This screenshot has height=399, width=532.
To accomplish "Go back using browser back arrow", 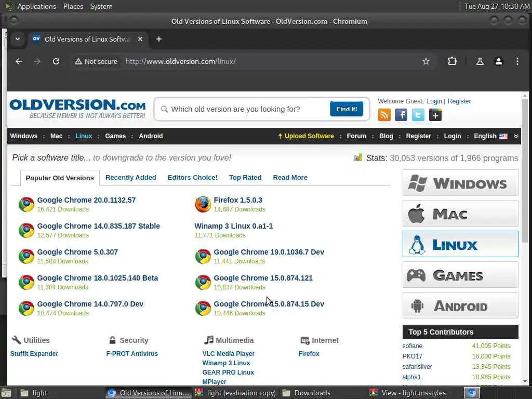I will coord(19,61).
